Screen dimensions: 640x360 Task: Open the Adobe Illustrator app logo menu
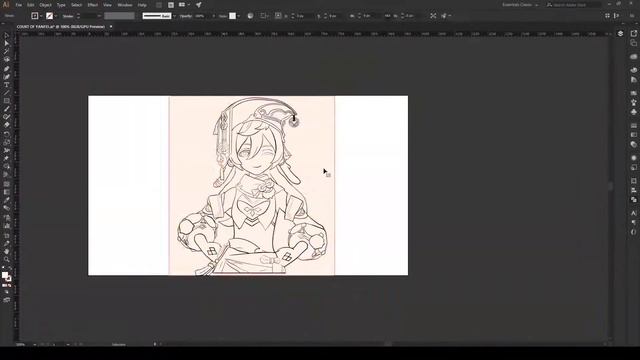(x=6, y=5)
